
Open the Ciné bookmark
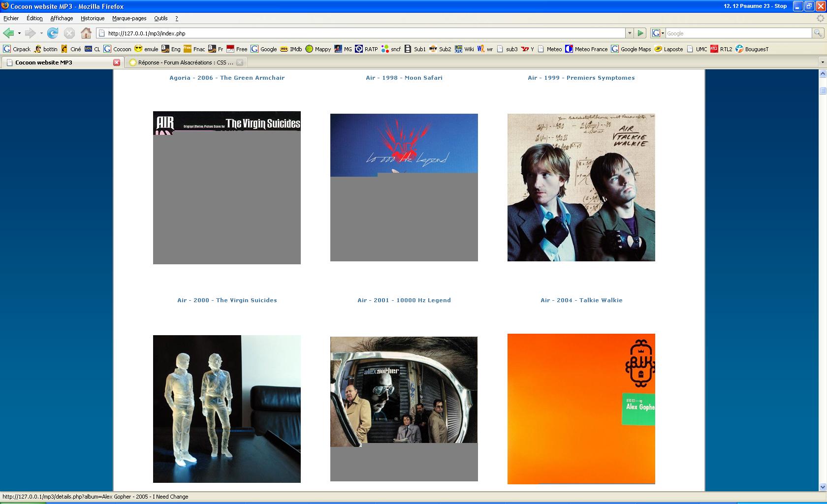click(71, 49)
